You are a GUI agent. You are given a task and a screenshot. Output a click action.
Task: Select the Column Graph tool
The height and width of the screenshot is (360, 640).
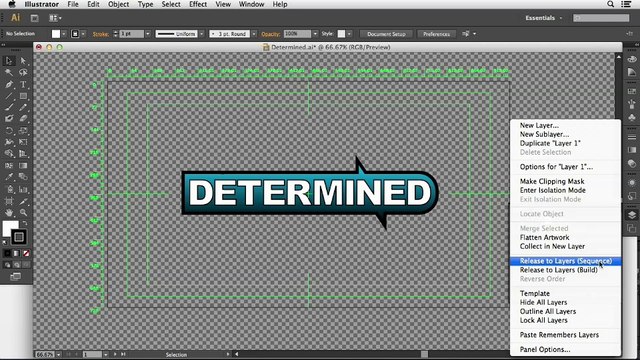tap(23, 189)
